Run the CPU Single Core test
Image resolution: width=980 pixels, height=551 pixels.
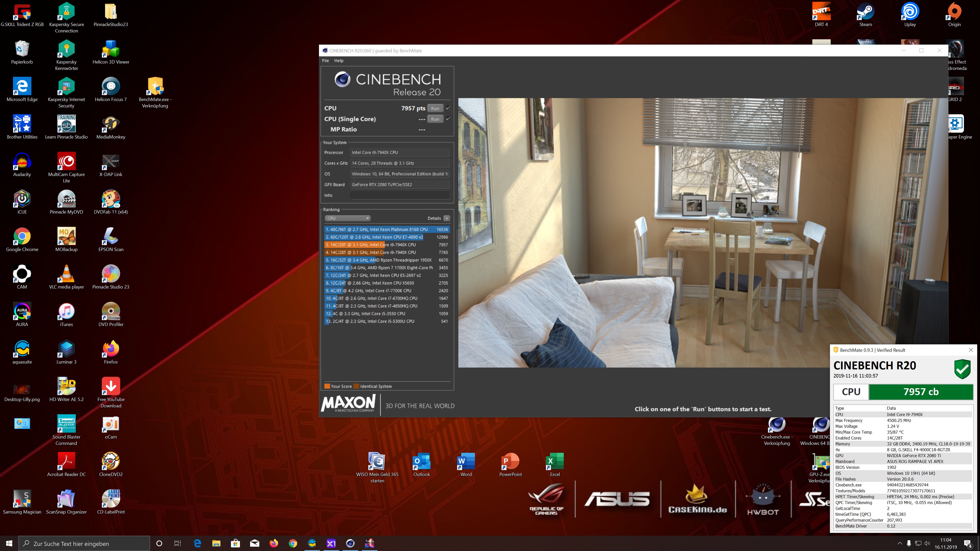435,119
